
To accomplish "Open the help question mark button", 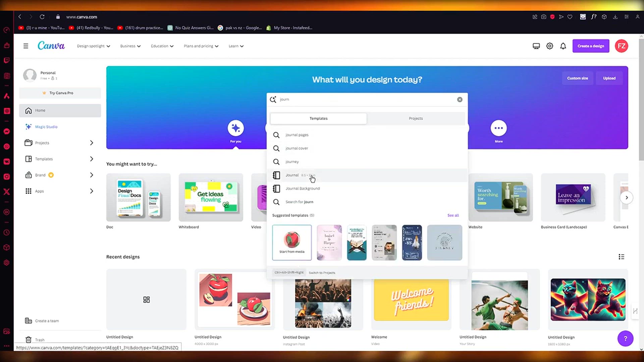I will [x=625, y=339].
